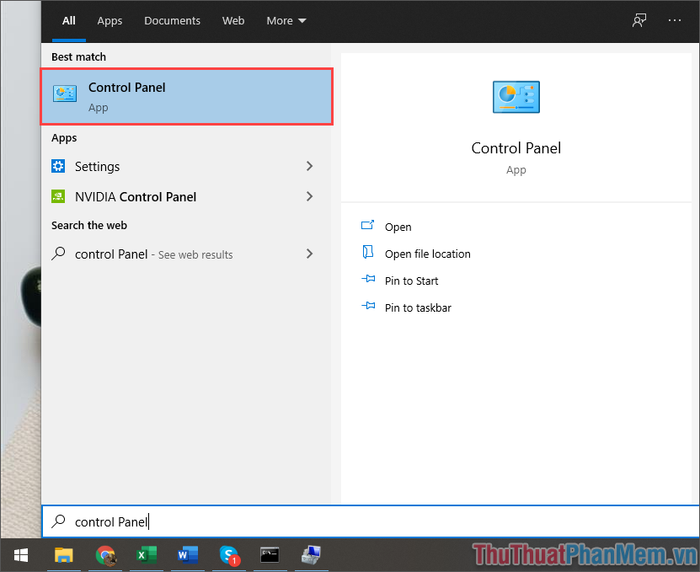Expand the NVIDIA Control Panel arrow
The width and height of the screenshot is (700, 572).
point(309,196)
